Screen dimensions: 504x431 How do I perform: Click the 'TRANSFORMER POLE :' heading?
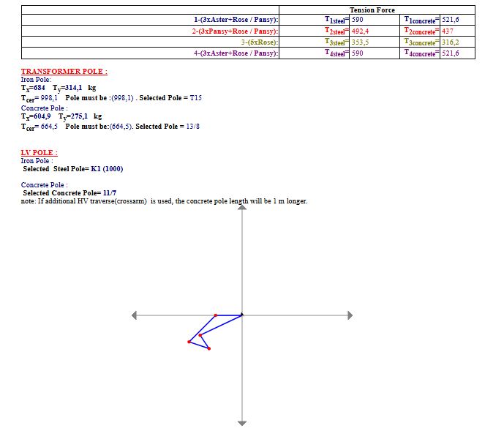(x=64, y=72)
